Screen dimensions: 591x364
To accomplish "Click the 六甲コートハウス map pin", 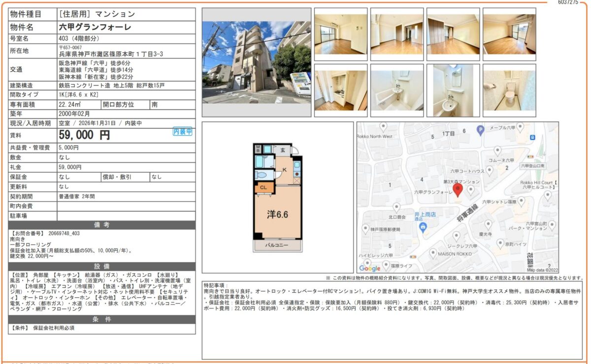I will coord(490,170).
